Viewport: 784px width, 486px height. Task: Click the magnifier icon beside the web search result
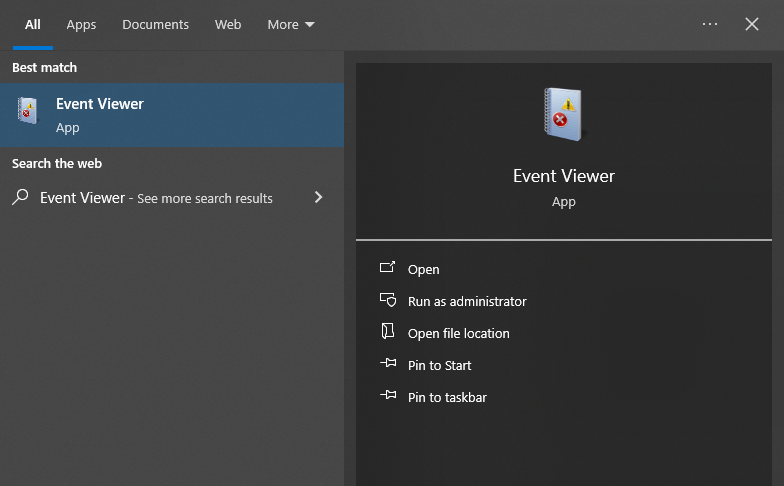[20, 198]
